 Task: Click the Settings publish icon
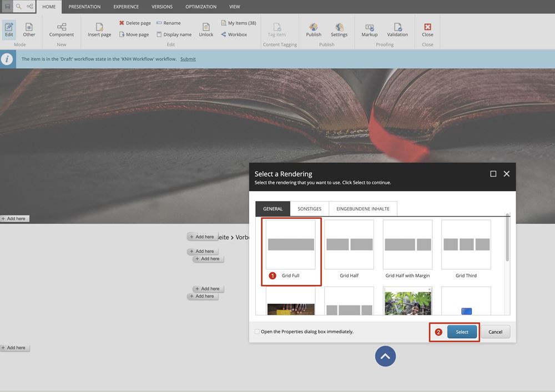click(x=339, y=27)
